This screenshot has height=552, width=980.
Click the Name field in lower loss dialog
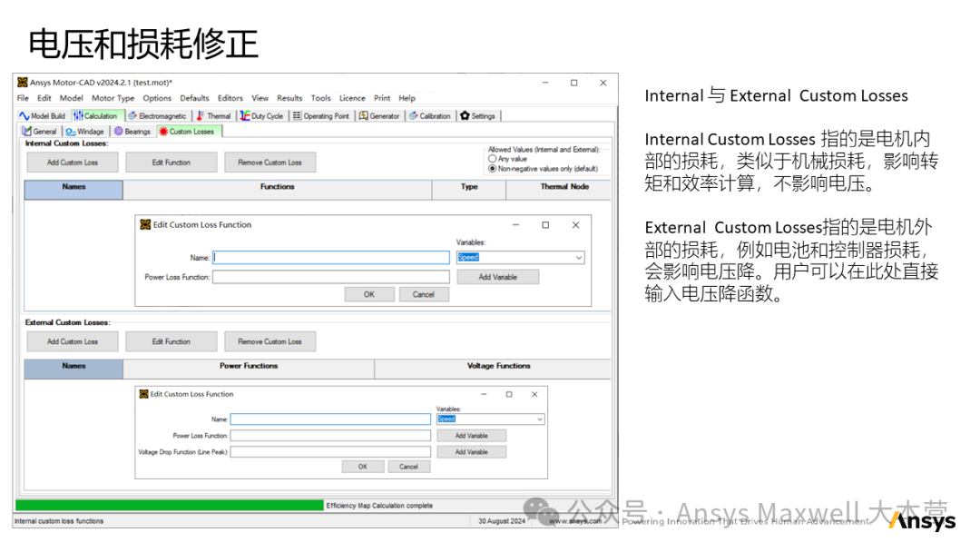click(x=330, y=419)
